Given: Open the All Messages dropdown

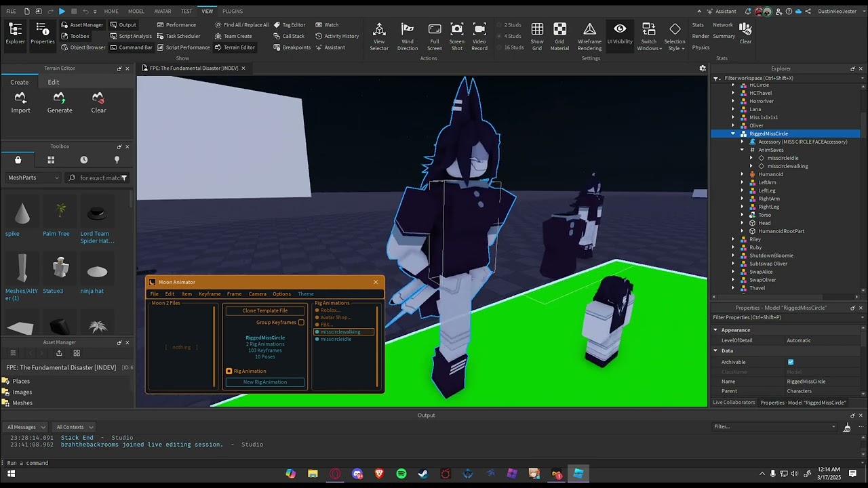Looking at the screenshot, I should click(26, 427).
